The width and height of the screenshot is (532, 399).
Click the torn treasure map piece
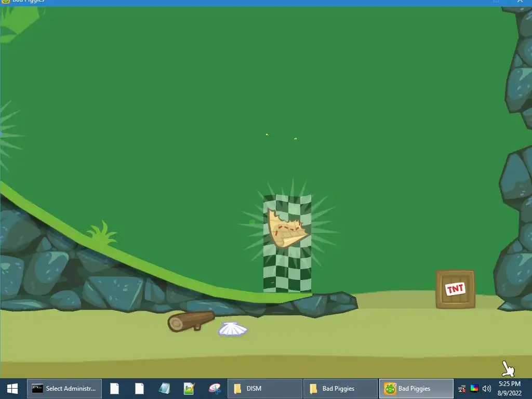click(287, 229)
